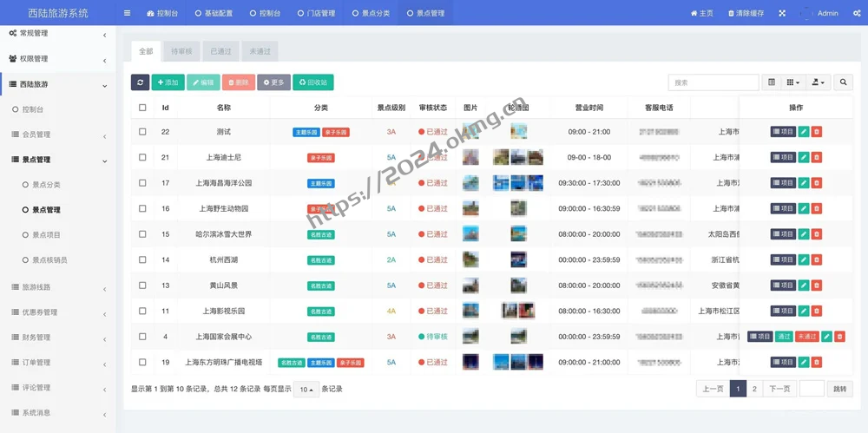The width and height of the screenshot is (868, 433).
Task: Open the first 控制台 dashboard header tab
Action: point(163,13)
